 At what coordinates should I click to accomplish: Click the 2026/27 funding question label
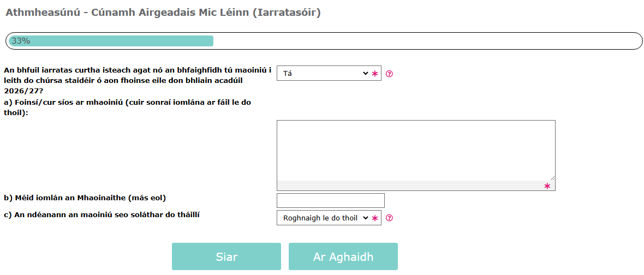137,80
